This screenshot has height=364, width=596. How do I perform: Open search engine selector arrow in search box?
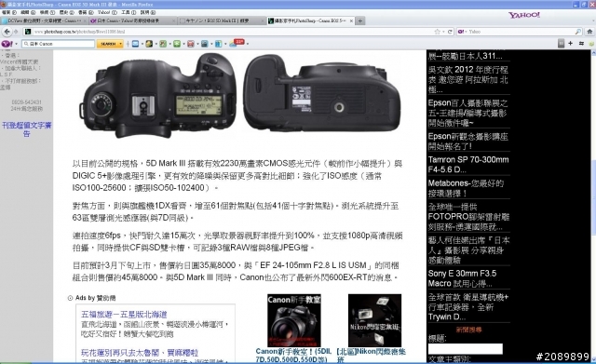click(x=466, y=32)
